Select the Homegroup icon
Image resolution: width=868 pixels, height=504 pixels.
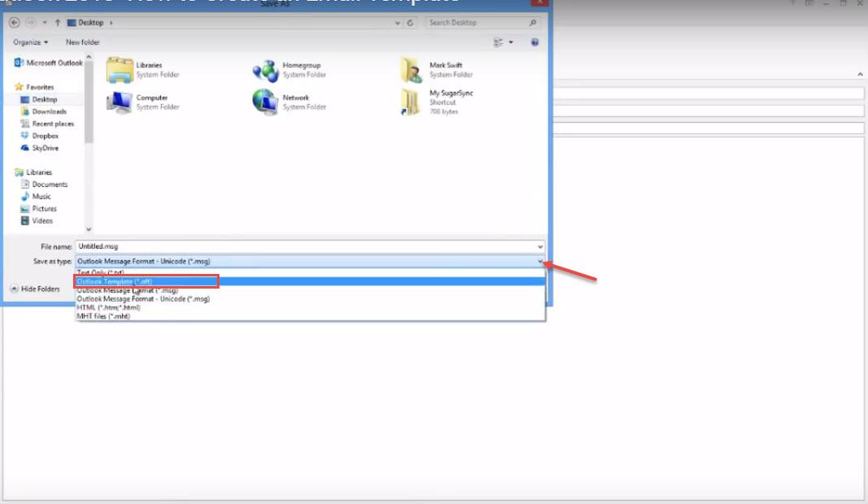(x=265, y=70)
